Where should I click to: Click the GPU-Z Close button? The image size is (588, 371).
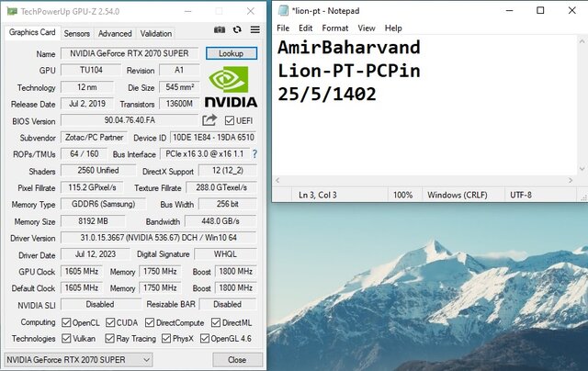tap(237, 360)
